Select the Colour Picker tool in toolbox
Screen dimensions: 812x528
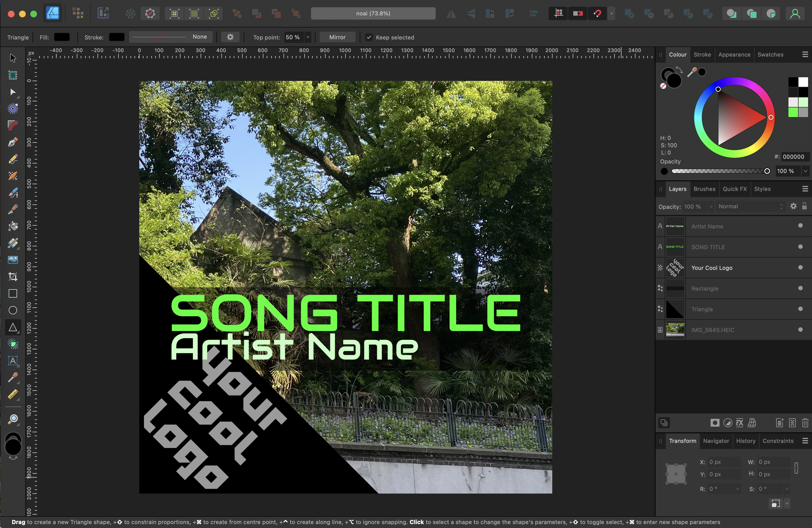click(13, 377)
